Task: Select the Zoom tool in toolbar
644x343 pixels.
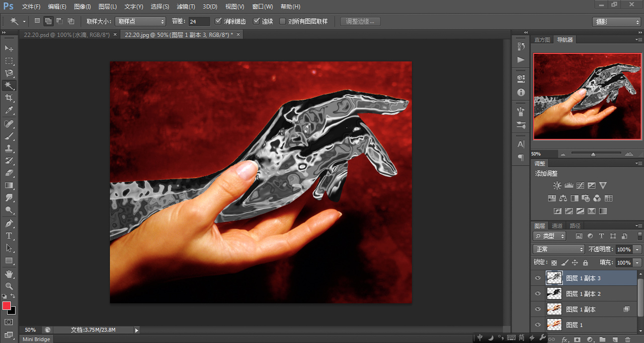Action: [x=9, y=286]
